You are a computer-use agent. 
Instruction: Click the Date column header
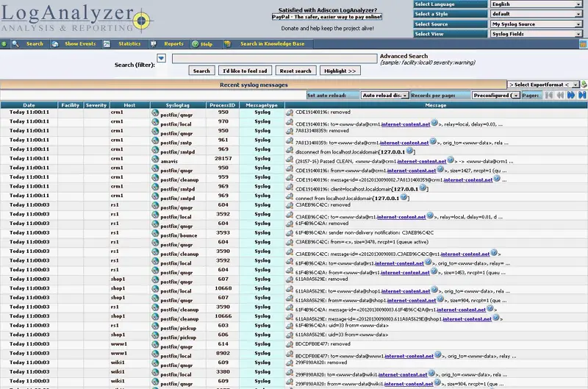[29, 105]
